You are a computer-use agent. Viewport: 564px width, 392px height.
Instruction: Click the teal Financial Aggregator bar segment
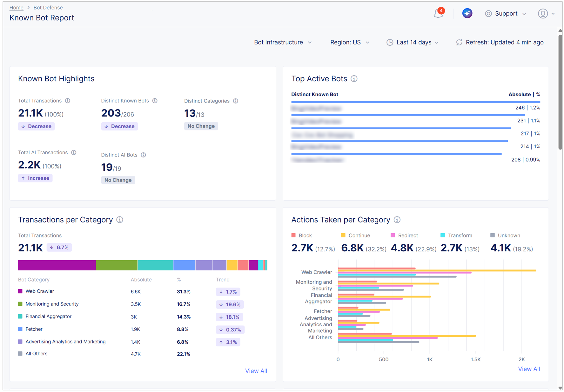[x=155, y=265]
